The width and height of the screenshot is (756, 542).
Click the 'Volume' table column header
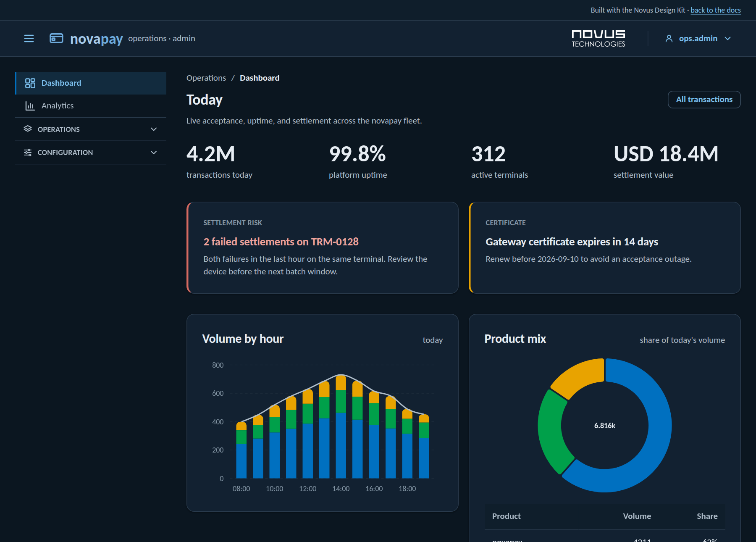pos(637,516)
